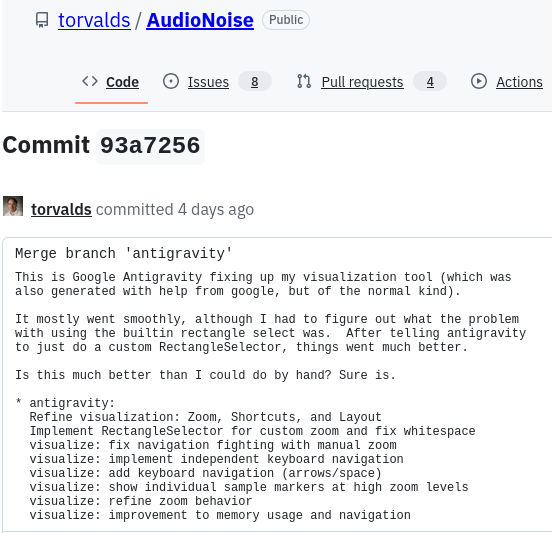This screenshot has height=533, width=552.
Task: Open the Actions tab
Action: pyautogui.click(x=519, y=82)
